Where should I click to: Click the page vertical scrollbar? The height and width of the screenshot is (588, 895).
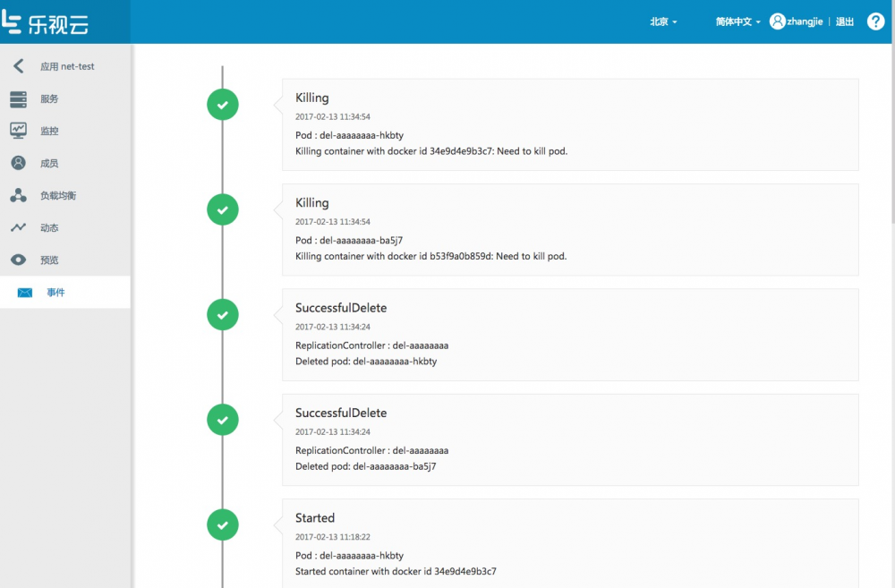point(891,134)
